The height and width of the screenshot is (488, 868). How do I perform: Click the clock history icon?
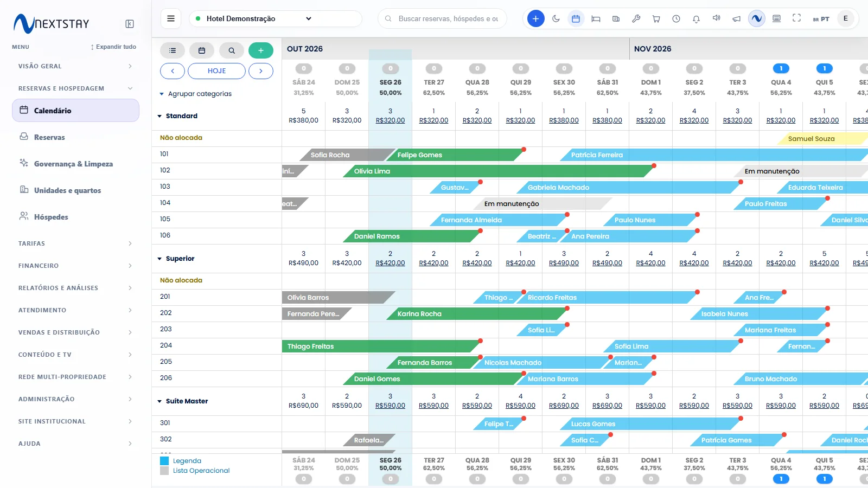pos(676,18)
